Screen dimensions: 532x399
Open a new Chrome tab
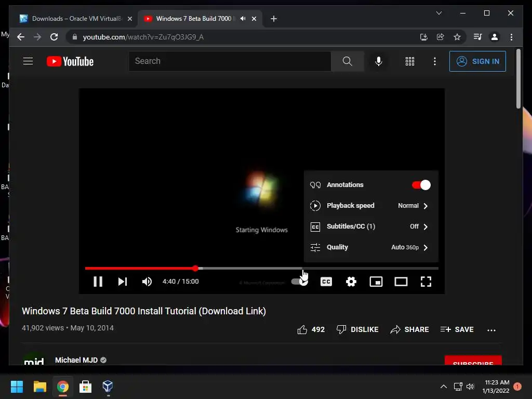click(274, 19)
